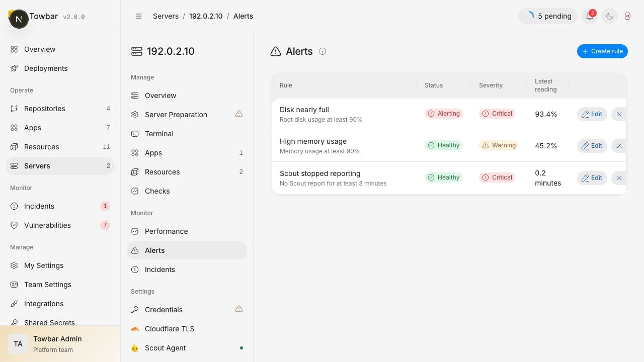
Task: Open Apps in the server panel
Action: point(187,153)
